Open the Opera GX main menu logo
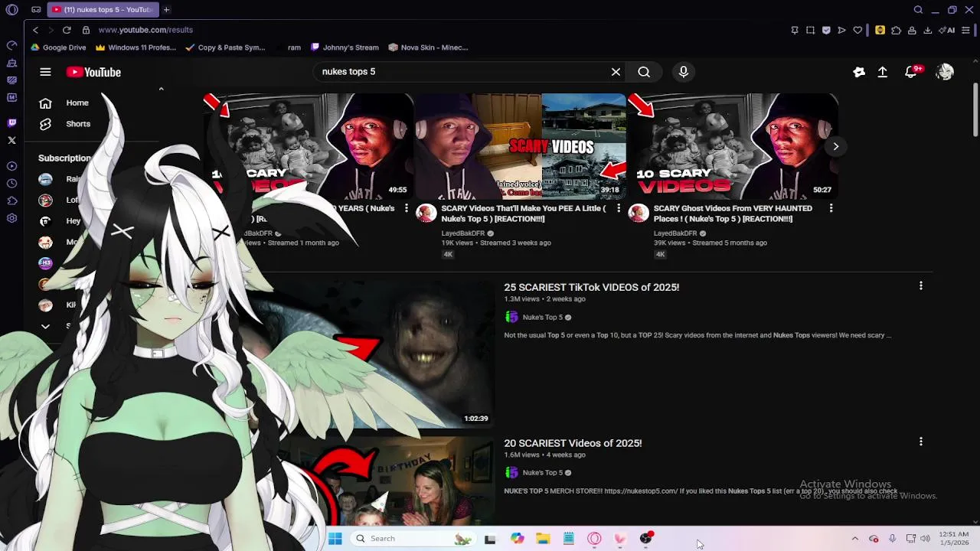The image size is (980, 551). (x=11, y=10)
